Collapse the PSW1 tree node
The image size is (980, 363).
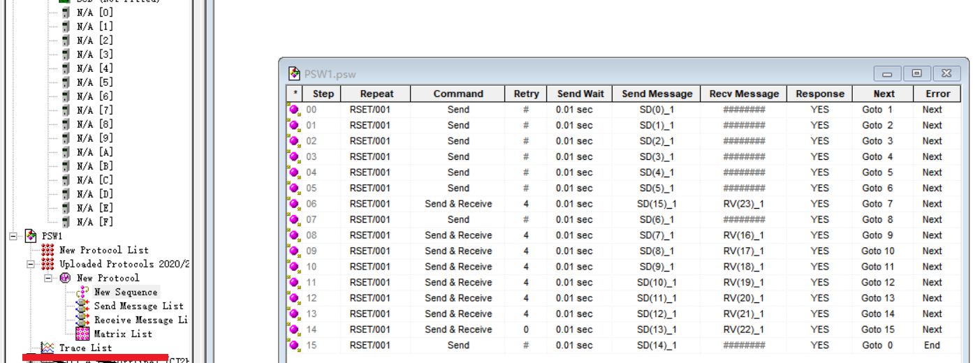click(13, 236)
